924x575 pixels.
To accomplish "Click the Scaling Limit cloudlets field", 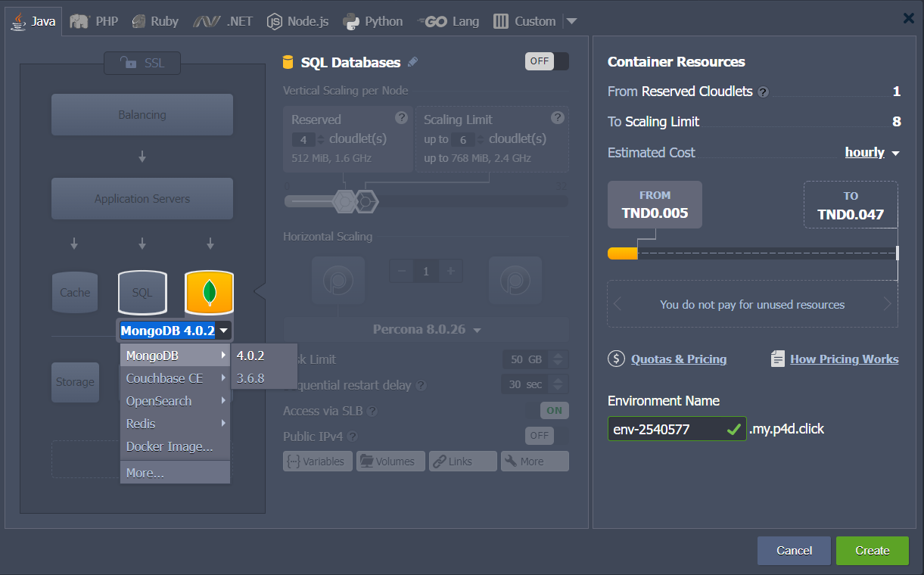I will click(x=462, y=139).
